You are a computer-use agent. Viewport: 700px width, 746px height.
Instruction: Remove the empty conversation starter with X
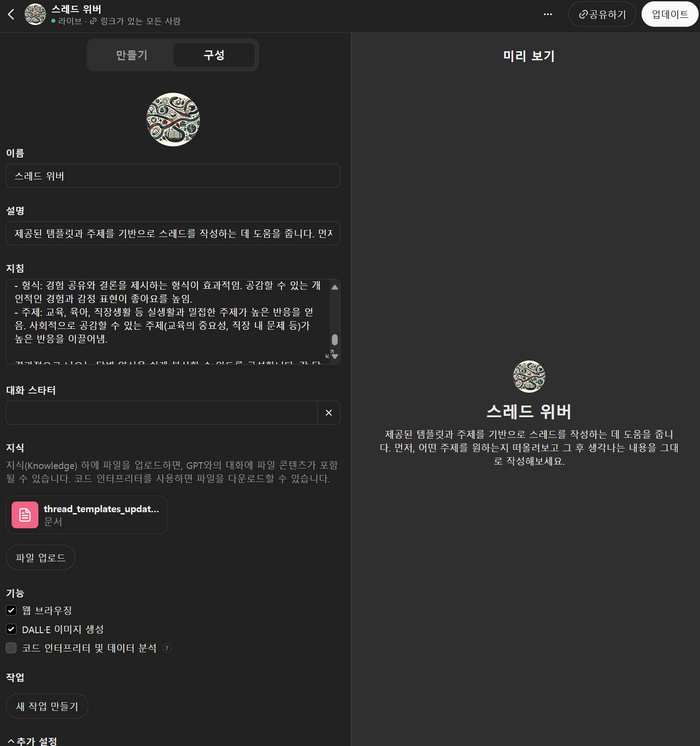click(x=329, y=413)
